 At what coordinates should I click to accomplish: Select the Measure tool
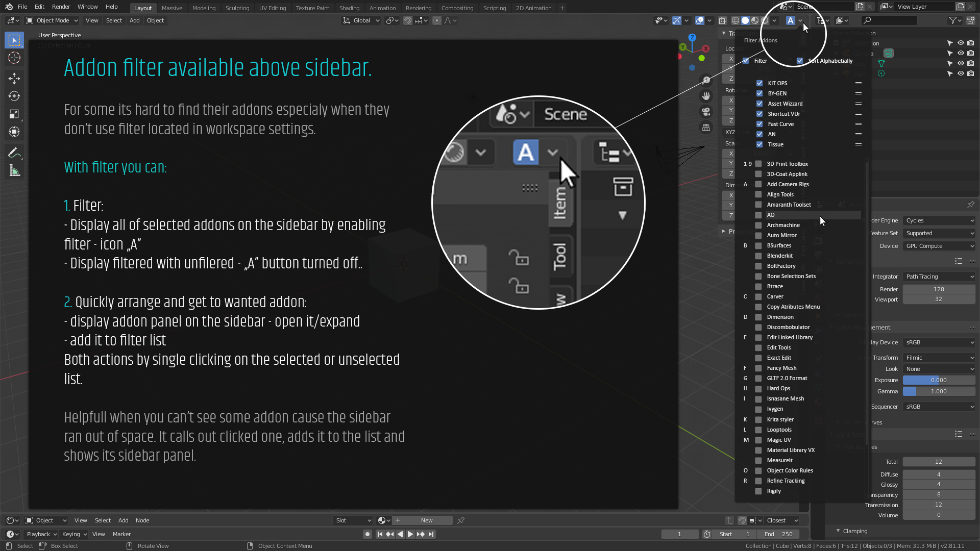coord(14,171)
